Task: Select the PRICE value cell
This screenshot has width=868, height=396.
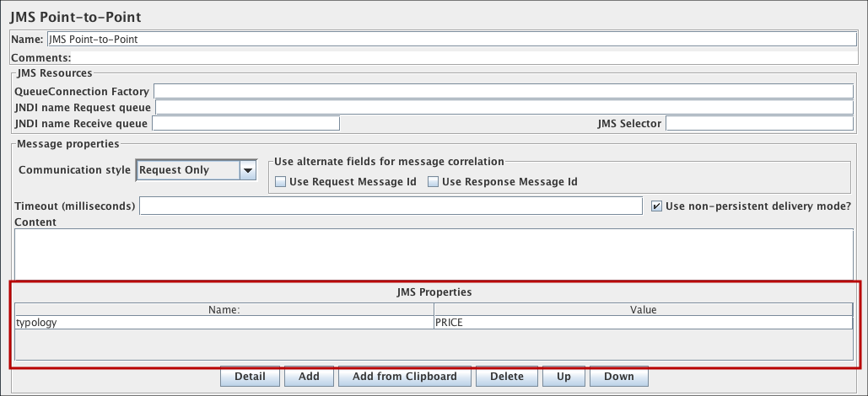Action: tap(642, 323)
